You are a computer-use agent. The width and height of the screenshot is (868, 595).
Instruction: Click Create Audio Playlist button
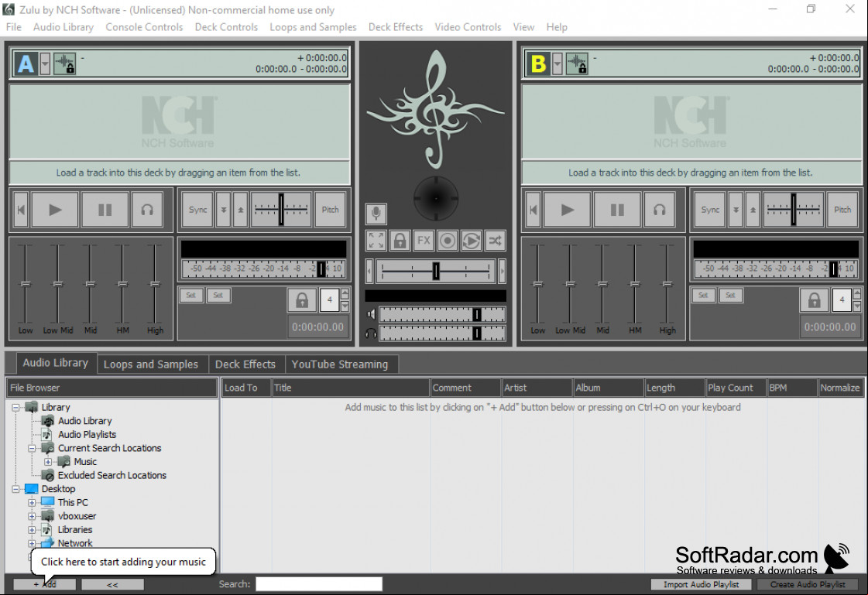808,584
